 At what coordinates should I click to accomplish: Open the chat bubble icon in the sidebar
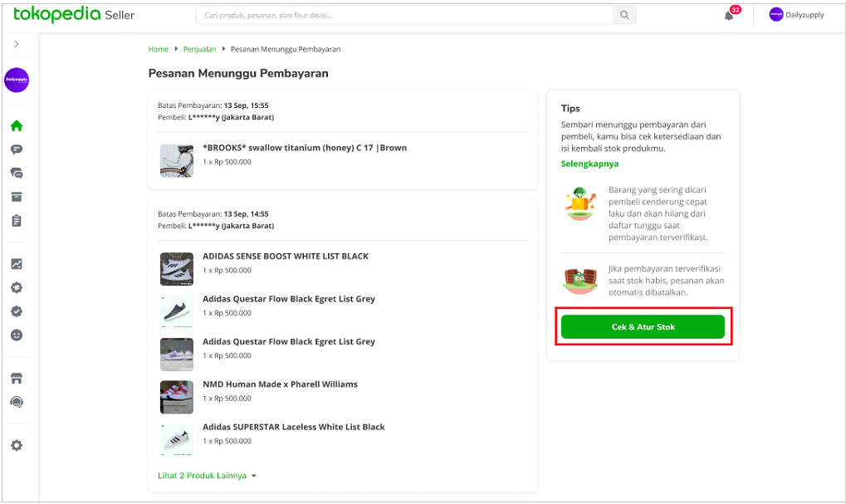[x=17, y=149]
